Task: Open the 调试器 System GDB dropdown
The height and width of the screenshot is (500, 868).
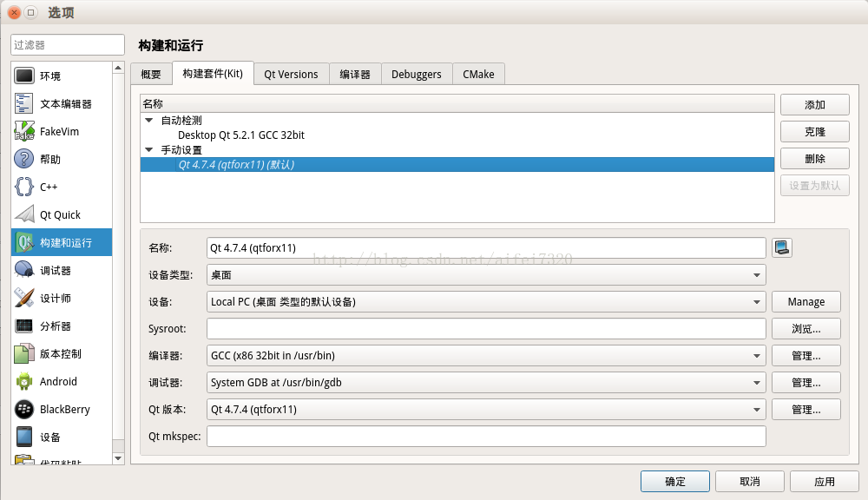Action: point(487,383)
